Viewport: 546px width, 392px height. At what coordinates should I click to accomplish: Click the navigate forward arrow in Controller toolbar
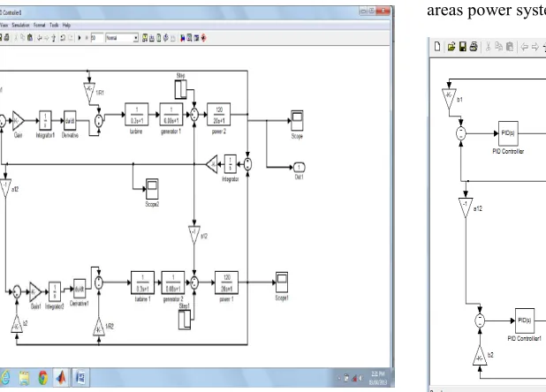point(46,38)
